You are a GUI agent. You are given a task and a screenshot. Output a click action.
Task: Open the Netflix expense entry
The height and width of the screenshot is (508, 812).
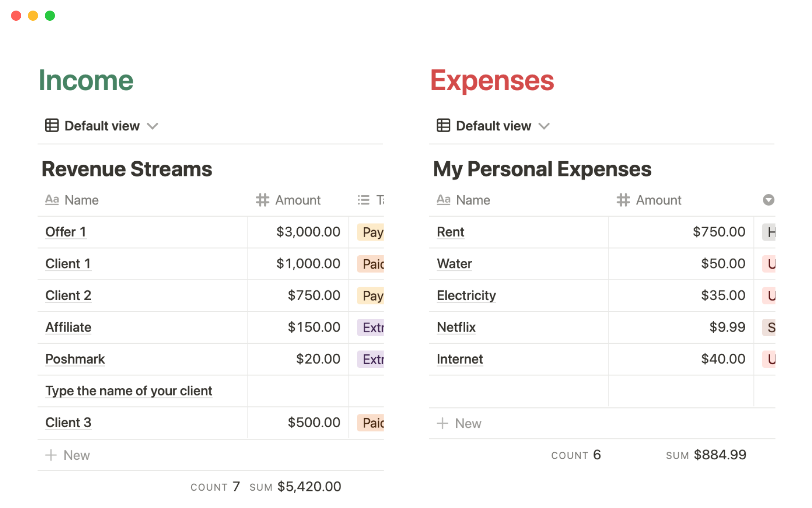click(456, 327)
